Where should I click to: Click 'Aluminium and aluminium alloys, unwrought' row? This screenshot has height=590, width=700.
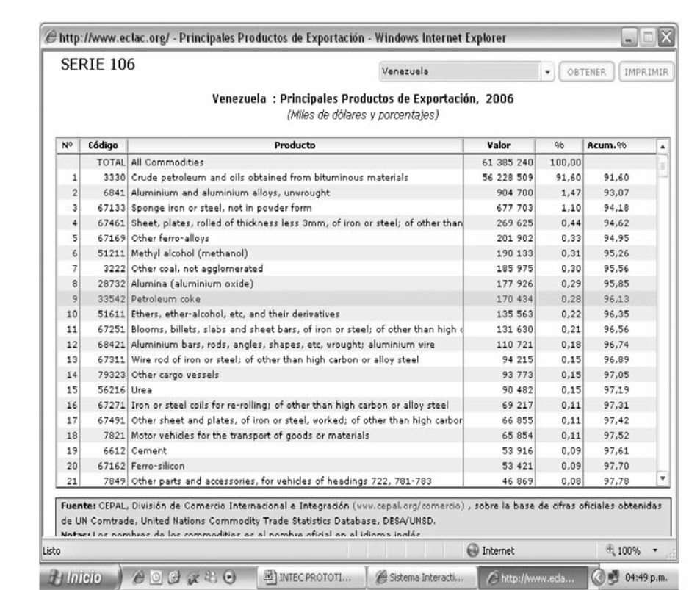(x=357, y=193)
